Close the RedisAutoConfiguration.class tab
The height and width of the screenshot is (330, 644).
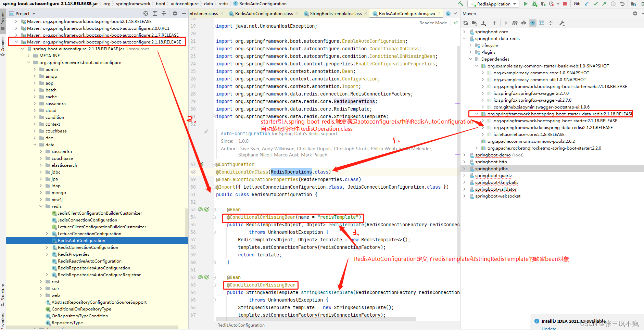pyautogui.click(x=297, y=13)
